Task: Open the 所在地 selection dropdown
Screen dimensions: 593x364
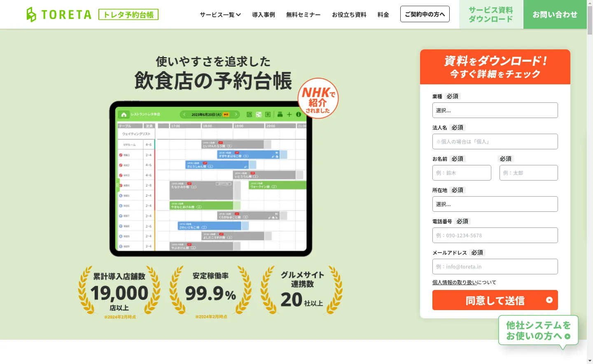Action: 495,204
